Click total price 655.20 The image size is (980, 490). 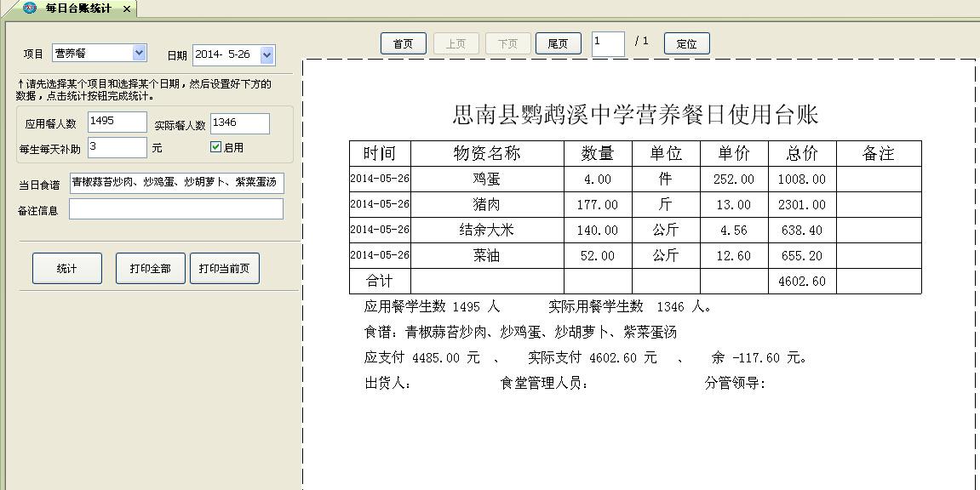[802, 256]
